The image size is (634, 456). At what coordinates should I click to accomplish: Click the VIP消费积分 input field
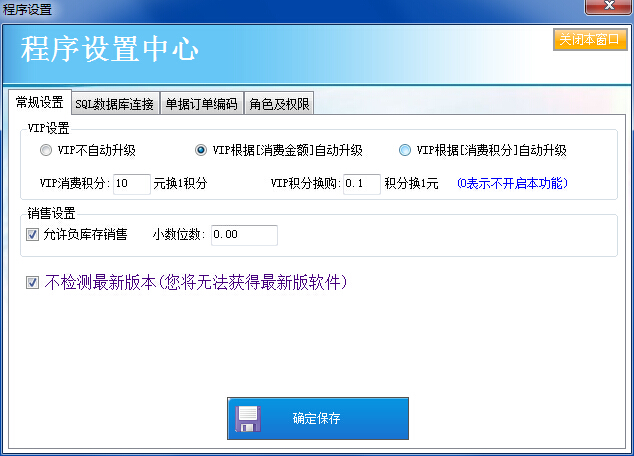point(131,184)
